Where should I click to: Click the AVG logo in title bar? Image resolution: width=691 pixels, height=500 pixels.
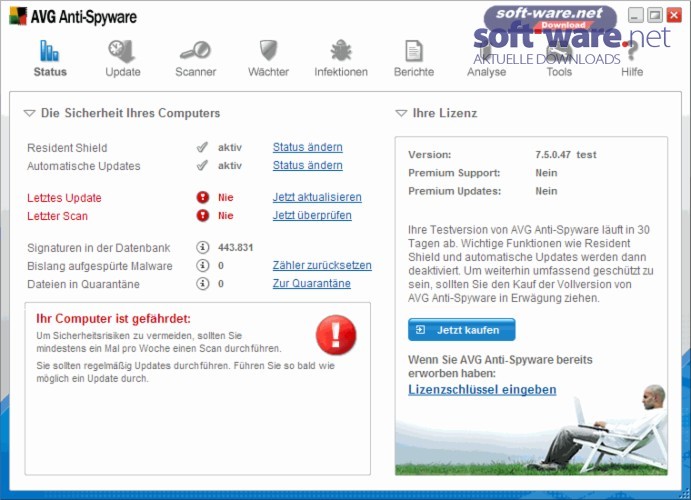(18, 16)
